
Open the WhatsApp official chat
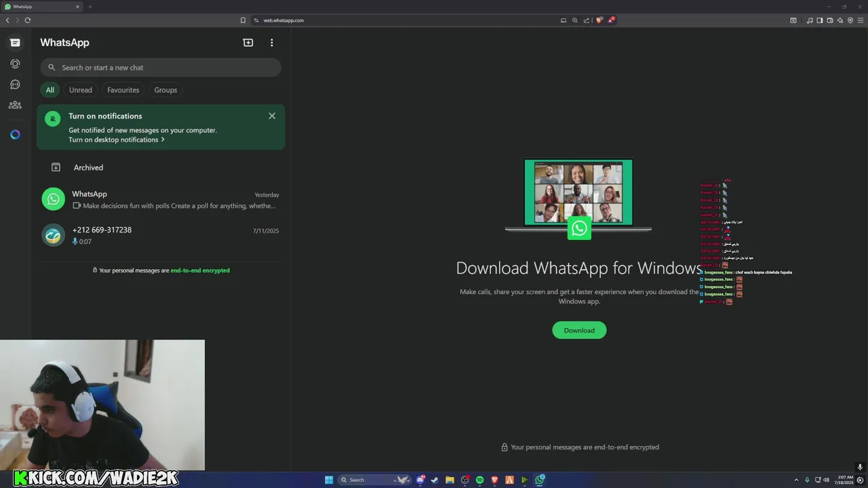click(x=161, y=199)
